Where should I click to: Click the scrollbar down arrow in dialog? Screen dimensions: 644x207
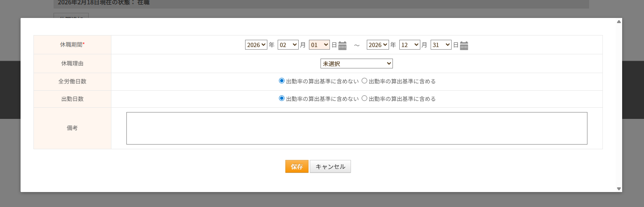point(619,189)
